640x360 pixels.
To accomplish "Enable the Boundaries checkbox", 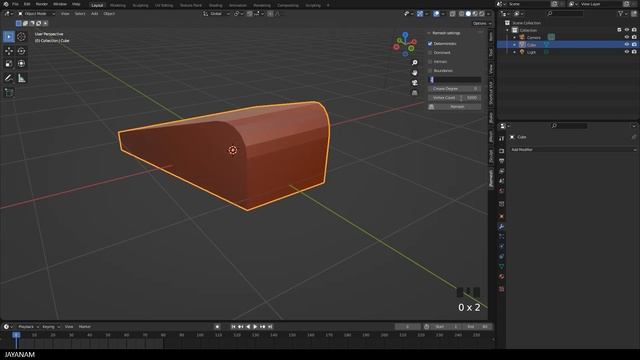I will point(430,71).
